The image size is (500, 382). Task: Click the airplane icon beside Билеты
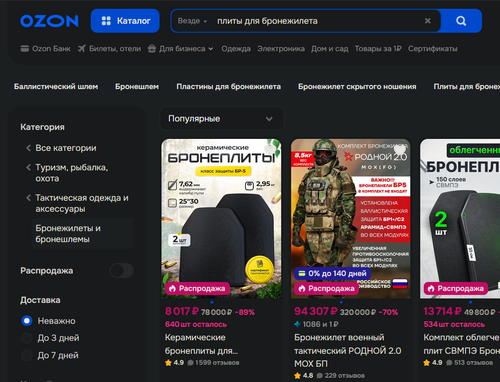coord(82,49)
